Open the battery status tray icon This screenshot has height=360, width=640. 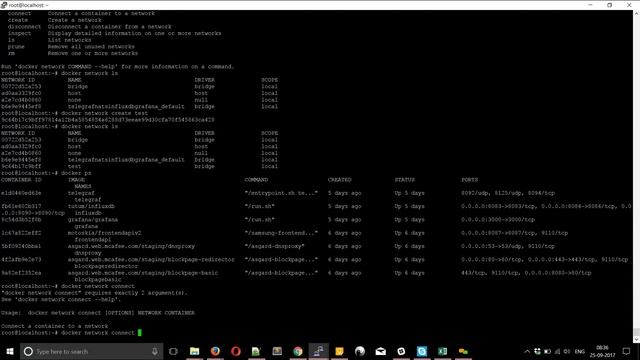(547, 351)
